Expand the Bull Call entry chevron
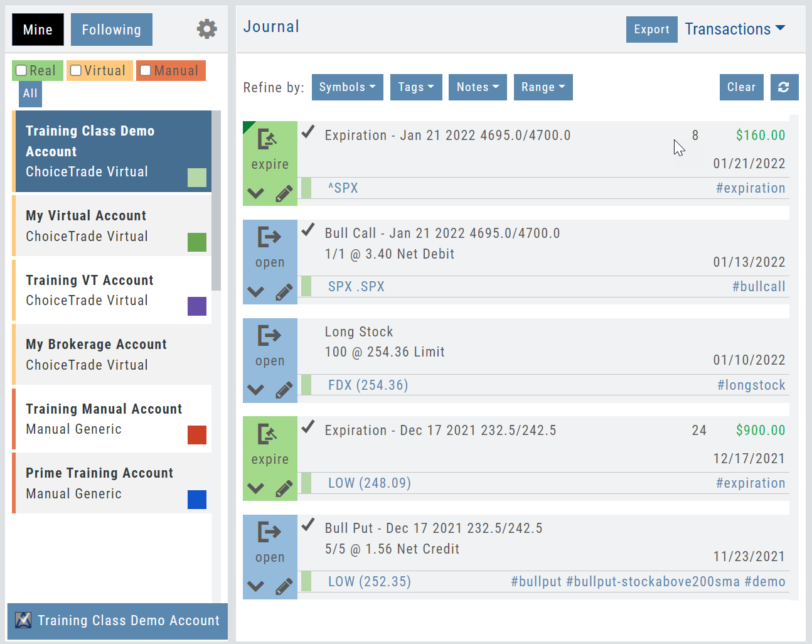812x644 pixels. [255, 292]
